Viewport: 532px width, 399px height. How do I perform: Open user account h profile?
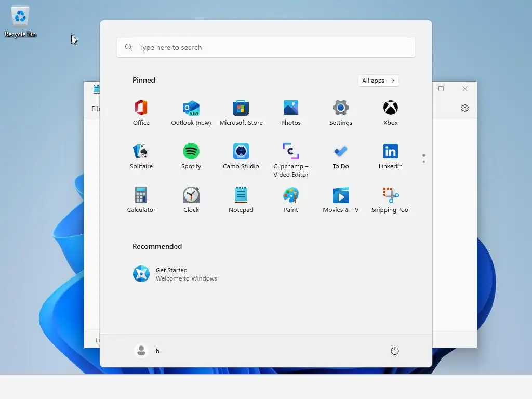pos(147,351)
